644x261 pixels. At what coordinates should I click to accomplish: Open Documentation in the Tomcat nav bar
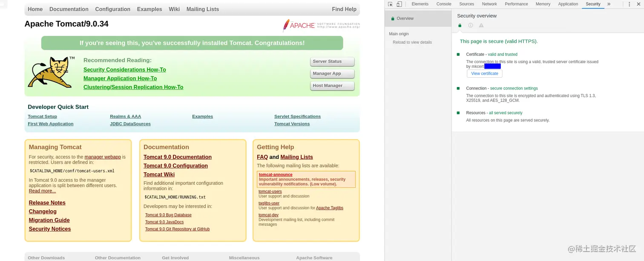click(69, 9)
